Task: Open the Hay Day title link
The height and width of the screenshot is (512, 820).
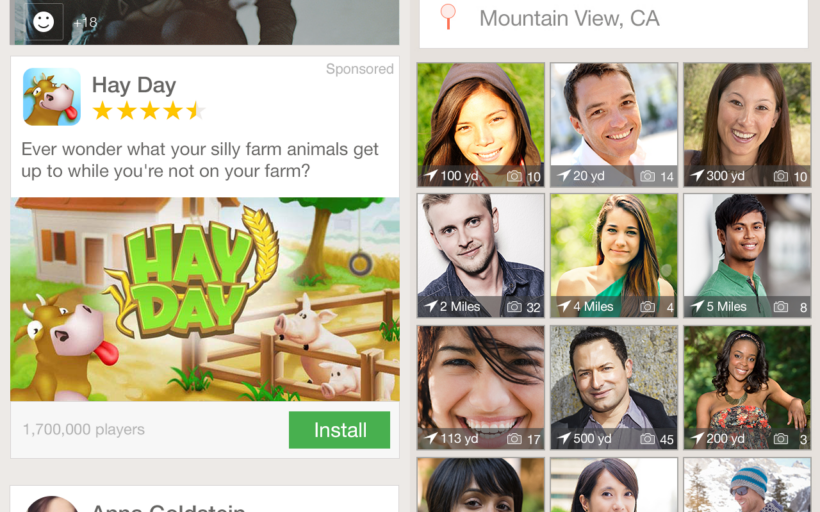Action: click(x=134, y=85)
